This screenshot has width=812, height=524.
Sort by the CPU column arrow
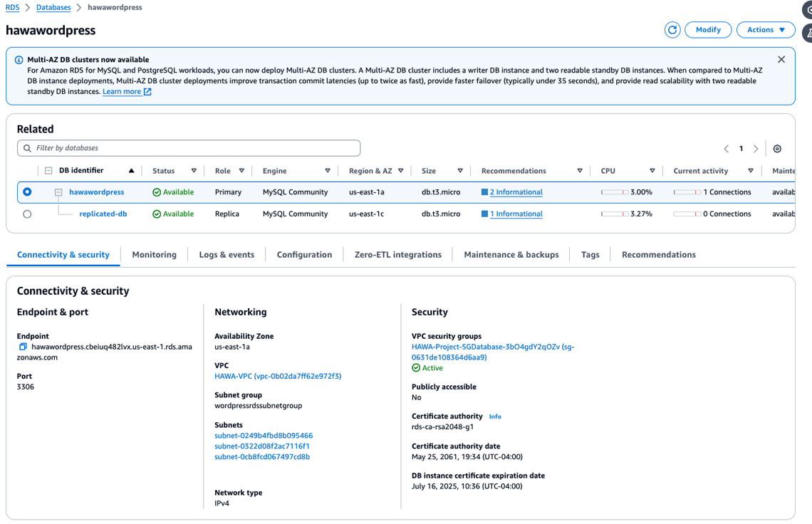coord(652,171)
